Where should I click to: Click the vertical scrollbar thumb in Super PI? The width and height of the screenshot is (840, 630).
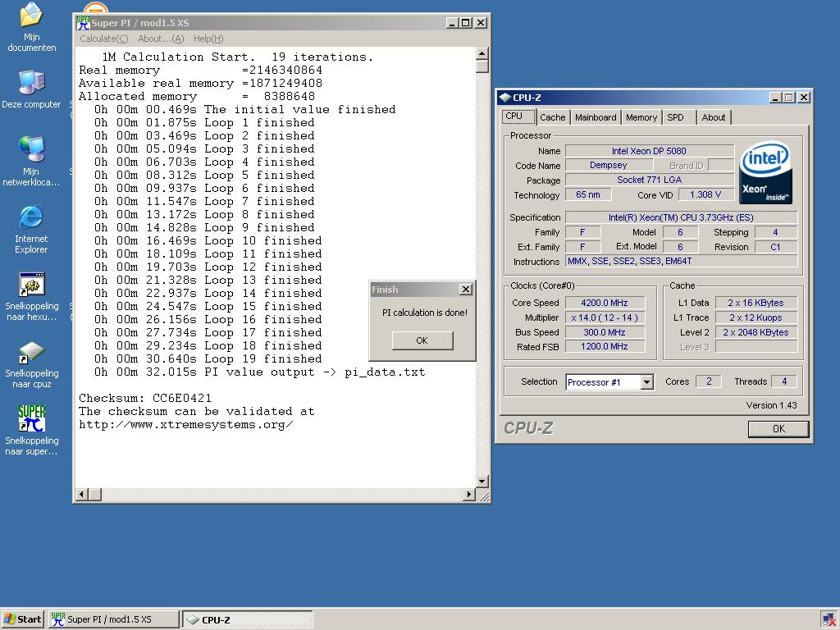click(482, 66)
